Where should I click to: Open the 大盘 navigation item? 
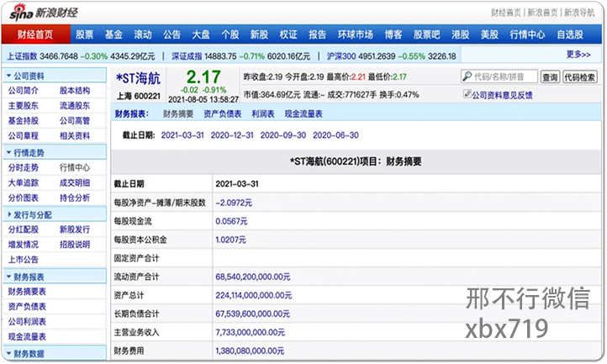(201, 34)
